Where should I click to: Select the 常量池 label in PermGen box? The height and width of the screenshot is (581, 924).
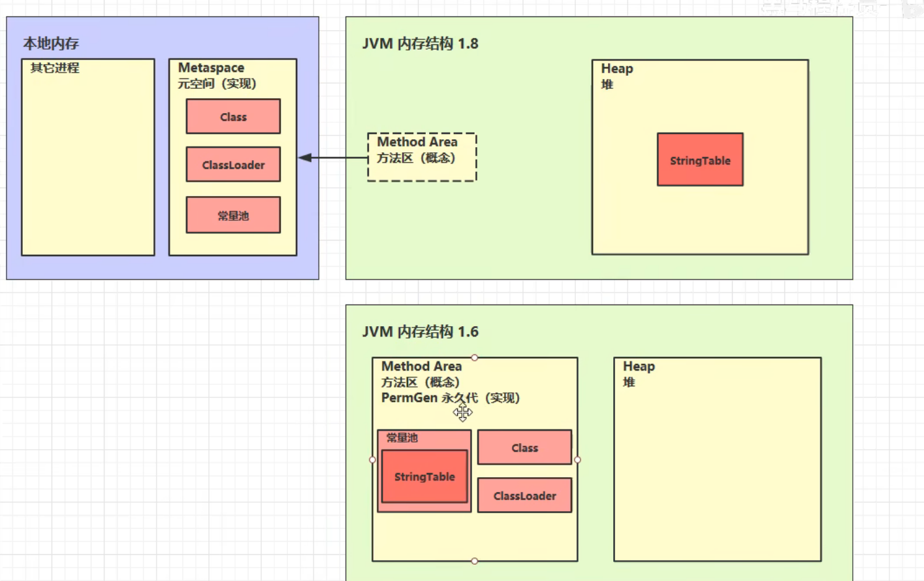[402, 438]
